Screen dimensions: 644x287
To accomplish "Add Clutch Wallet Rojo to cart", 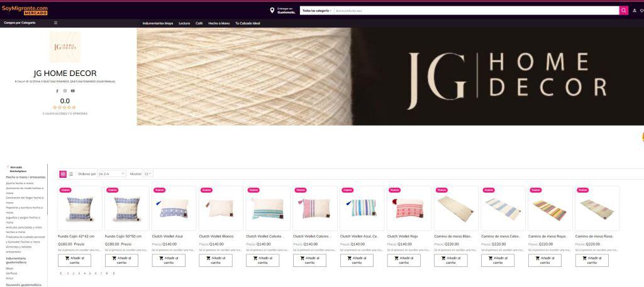I will 404,261.
